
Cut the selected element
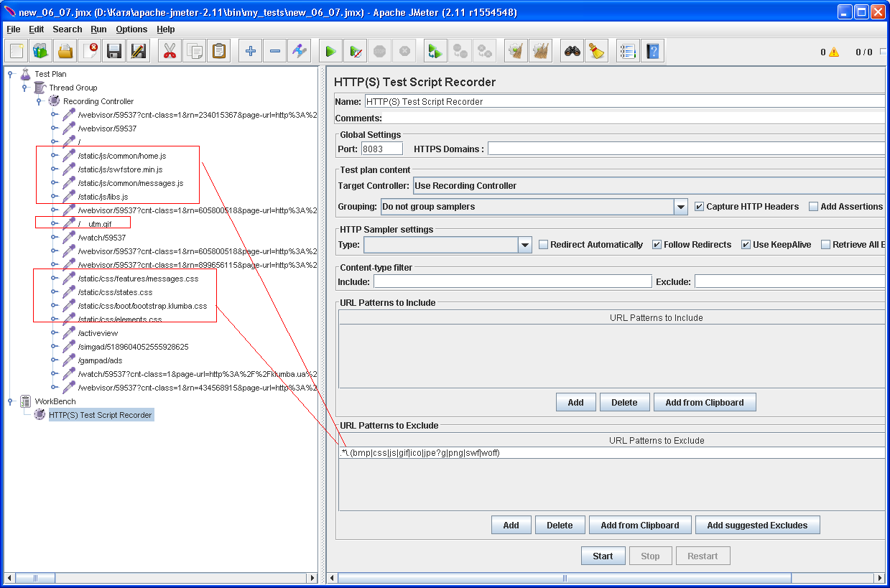[170, 50]
